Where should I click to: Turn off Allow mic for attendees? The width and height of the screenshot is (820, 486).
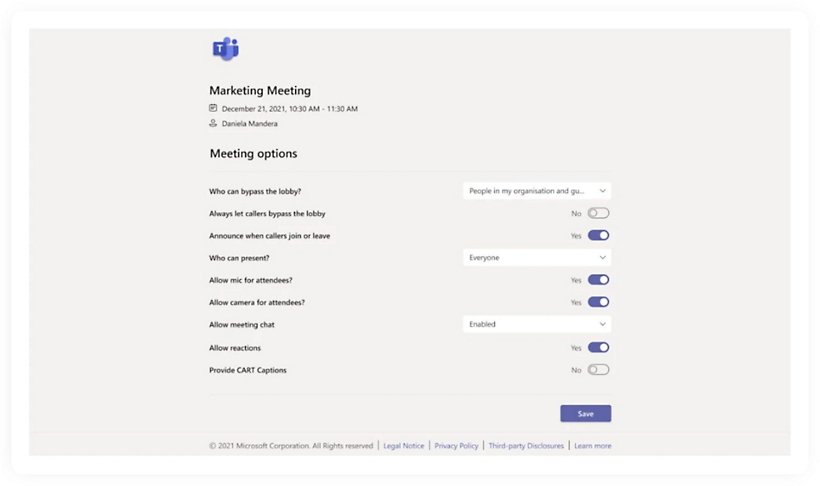(598, 280)
